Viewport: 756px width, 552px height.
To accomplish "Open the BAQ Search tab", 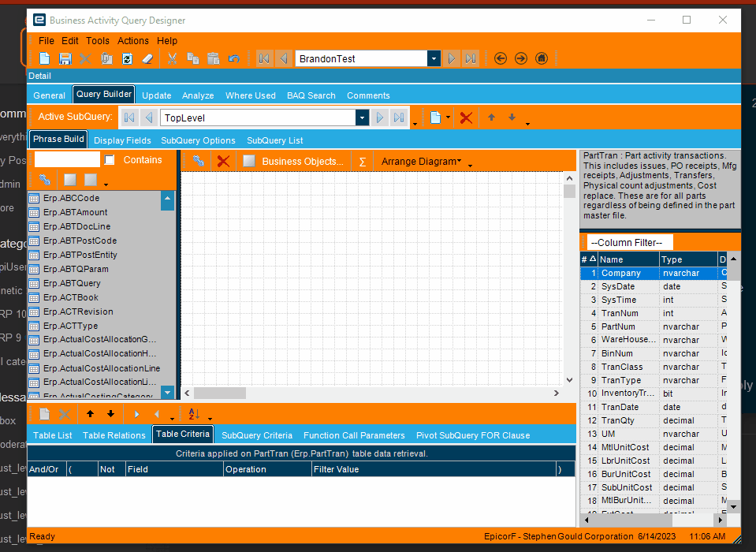I will 311,95.
